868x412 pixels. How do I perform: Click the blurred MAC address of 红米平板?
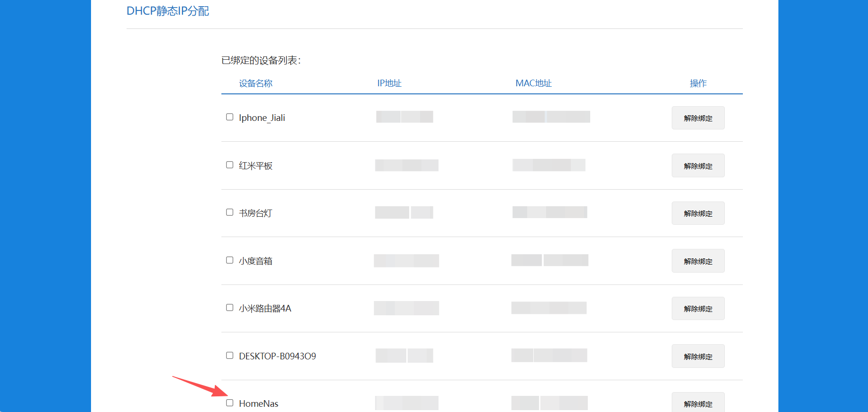click(x=549, y=165)
